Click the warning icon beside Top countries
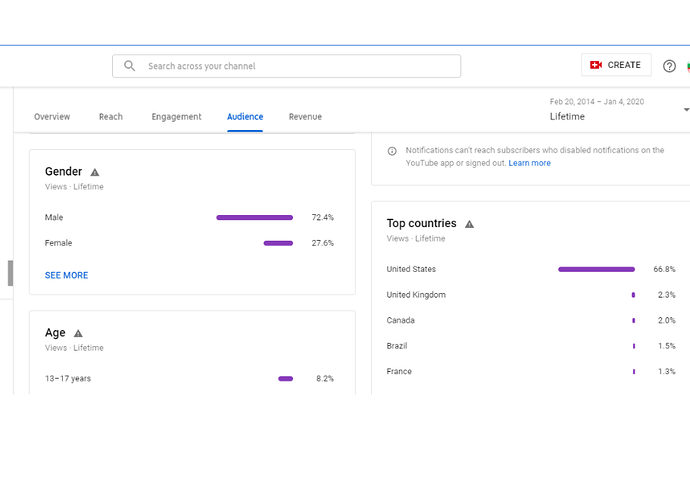690x487 pixels. coord(469,224)
